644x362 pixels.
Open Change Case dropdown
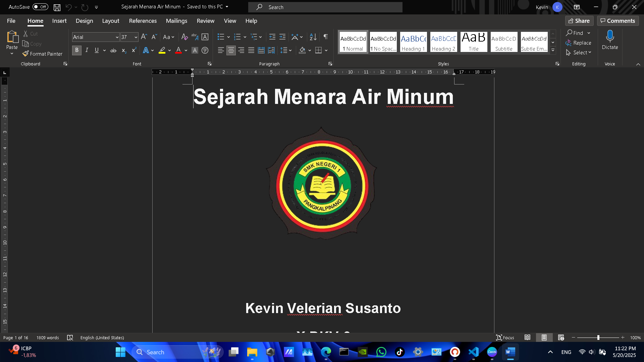click(168, 37)
